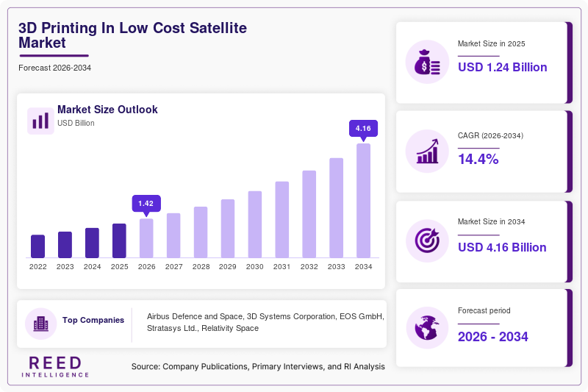This screenshot has width=588, height=392.
Task: Click the building icon beside Top Companies
Action: [41, 324]
